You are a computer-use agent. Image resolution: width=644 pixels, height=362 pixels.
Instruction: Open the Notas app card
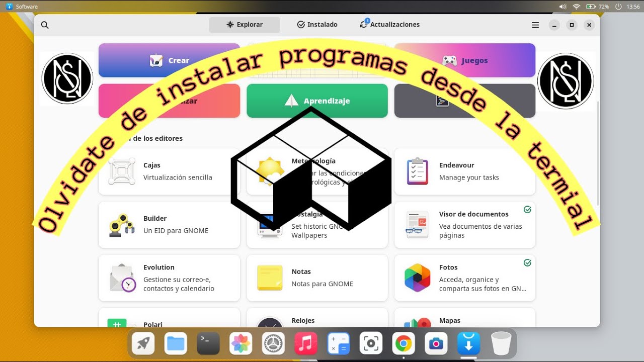click(x=317, y=278)
